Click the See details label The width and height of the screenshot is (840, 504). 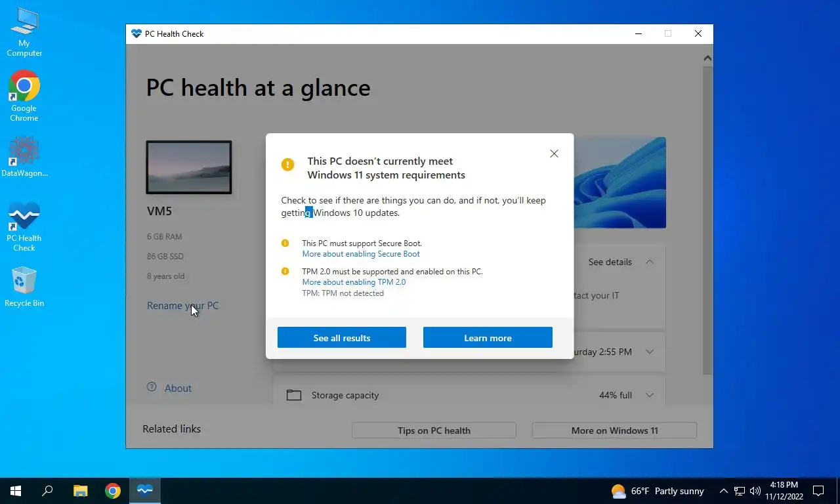pyautogui.click(x=610, y=262)
